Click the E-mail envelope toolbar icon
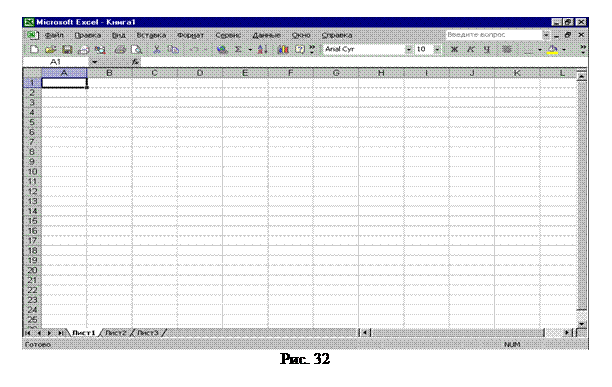Image resolution: width=612 pixels, height=387 pixels. click(84, 50)
